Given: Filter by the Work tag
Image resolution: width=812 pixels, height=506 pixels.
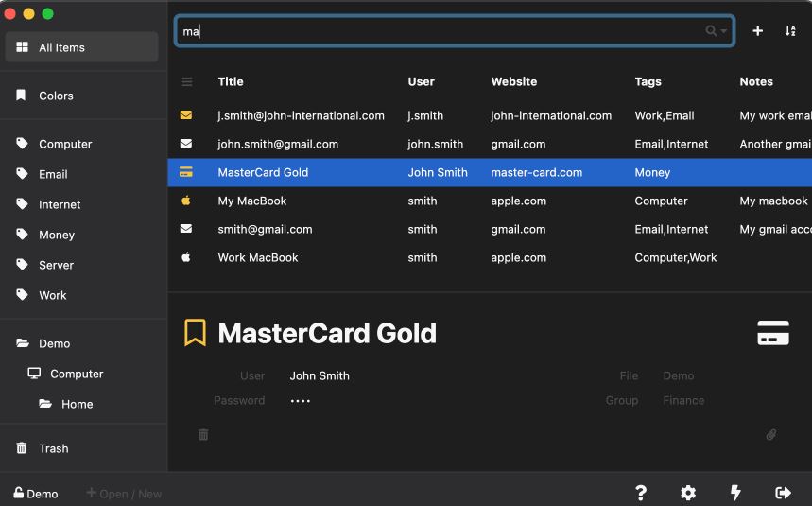Looking at the screenshot, I should 82,295.
